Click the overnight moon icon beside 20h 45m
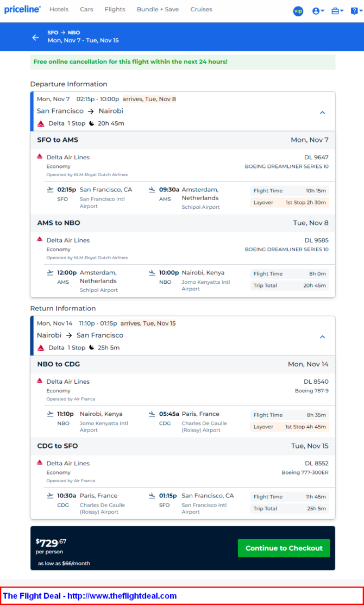The height and width of the screenshot is (605, 364). [92, 123]
